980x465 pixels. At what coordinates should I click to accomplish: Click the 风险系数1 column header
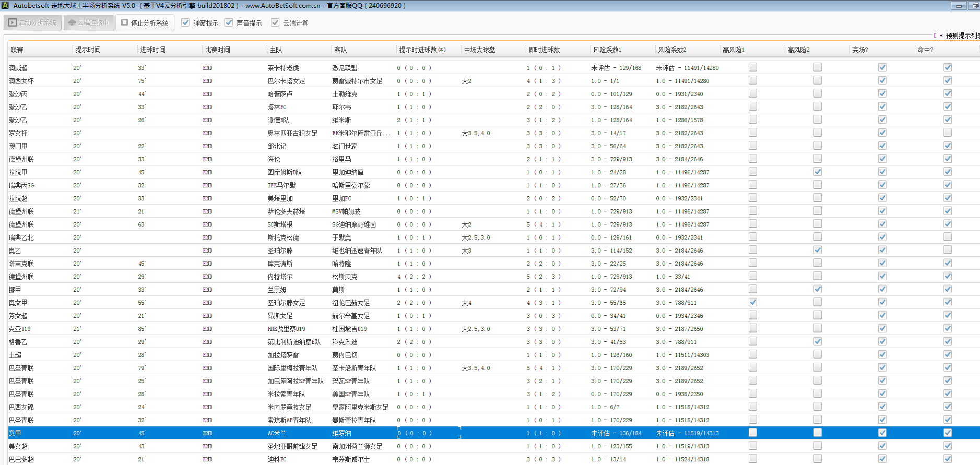pos(607,50)
